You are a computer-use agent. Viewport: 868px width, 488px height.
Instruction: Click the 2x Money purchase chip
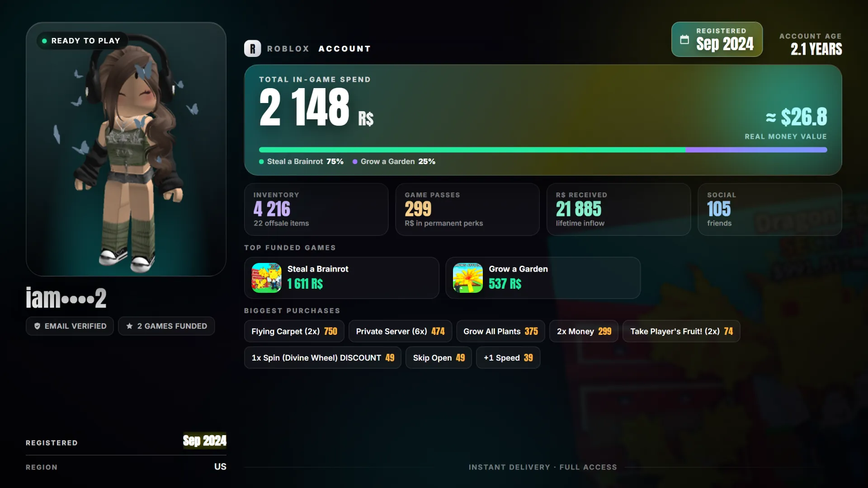click(584, 331)
